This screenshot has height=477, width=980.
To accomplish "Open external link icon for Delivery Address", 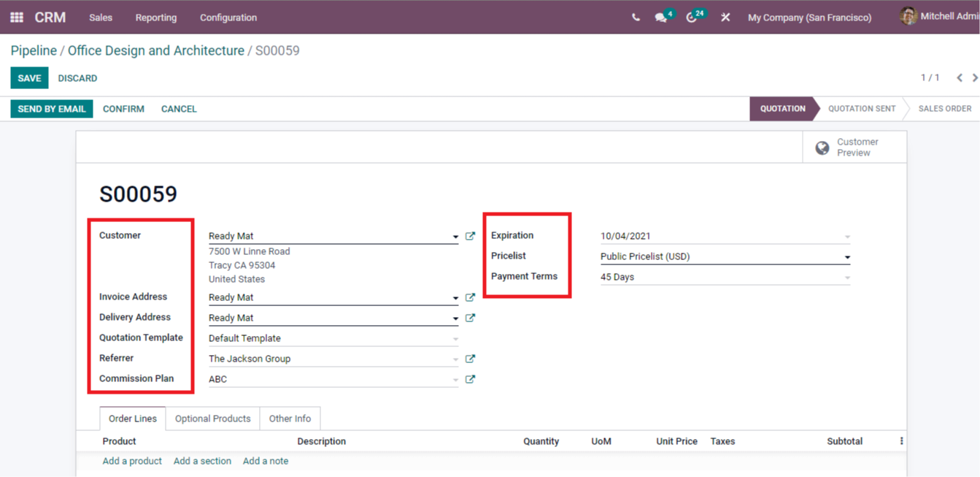I will 470,318.
